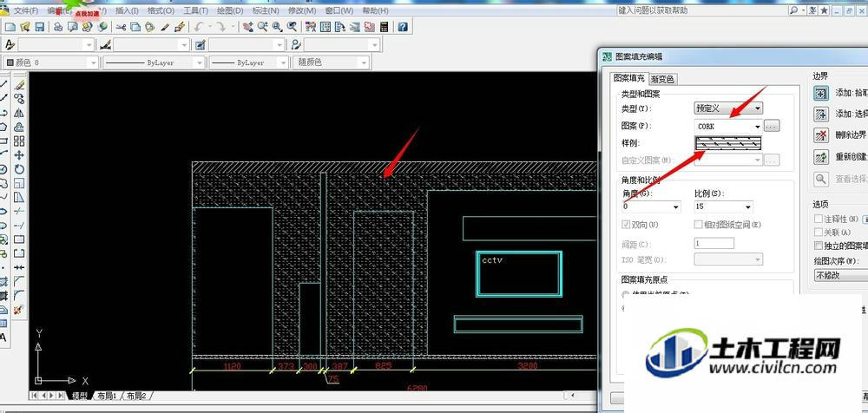Open the 工具(T) menu
The height and width of the screenshot is (413, 868).
pos(195,10)
